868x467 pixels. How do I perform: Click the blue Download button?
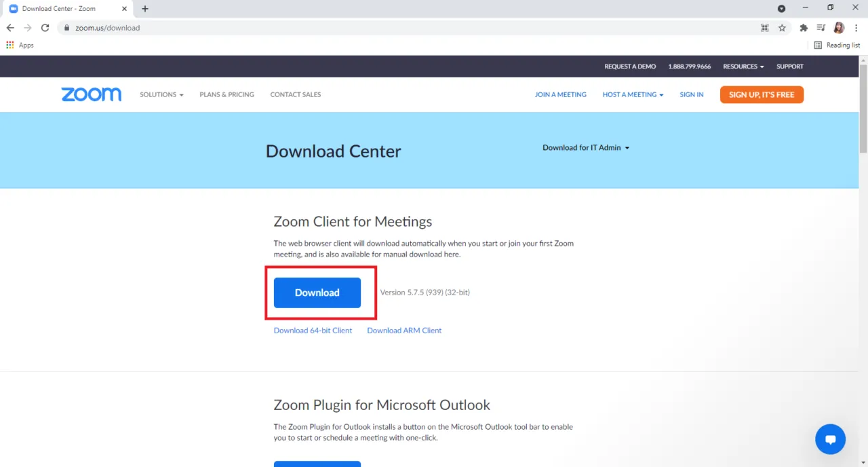click(x=317, y=293)
